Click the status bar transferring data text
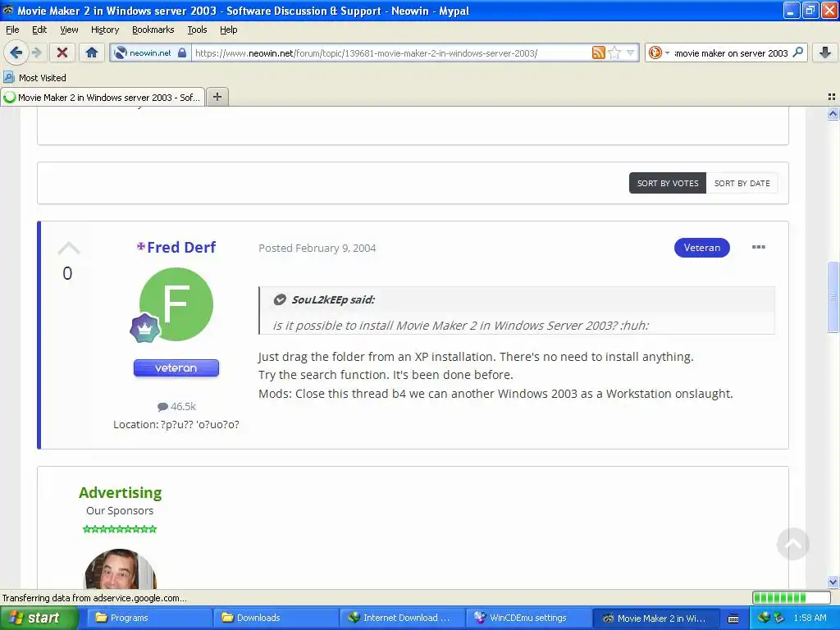The image size is (840, 630). pyautogui.click(x=95, y=598)
